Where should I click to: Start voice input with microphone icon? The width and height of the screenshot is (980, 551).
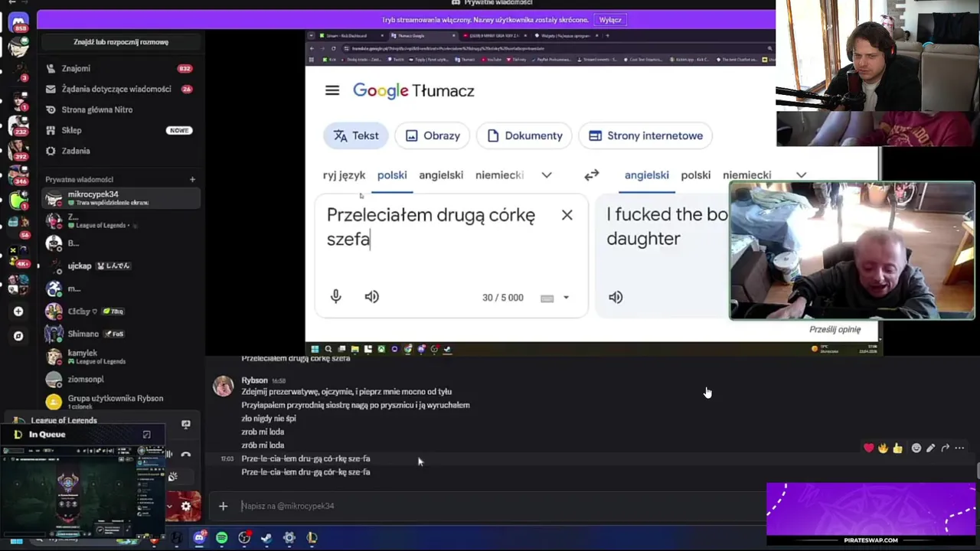coord(336,297)
